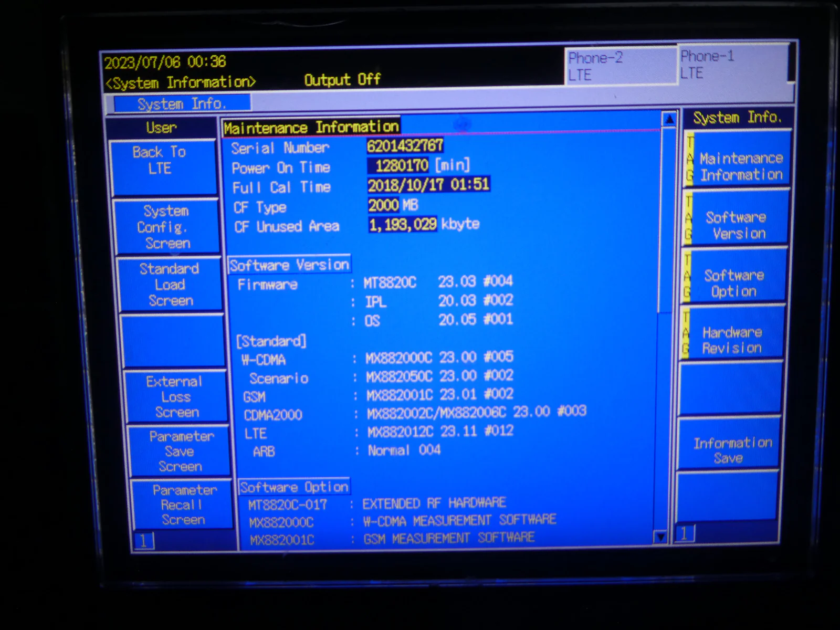The height and width of the screenshot is (630, 840).
Task: Click the IPL 20.03 #002 row
Action: pos(432,301)
